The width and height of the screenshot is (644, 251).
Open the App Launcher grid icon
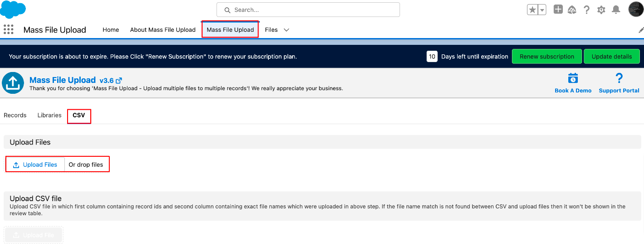click(8, 29)
